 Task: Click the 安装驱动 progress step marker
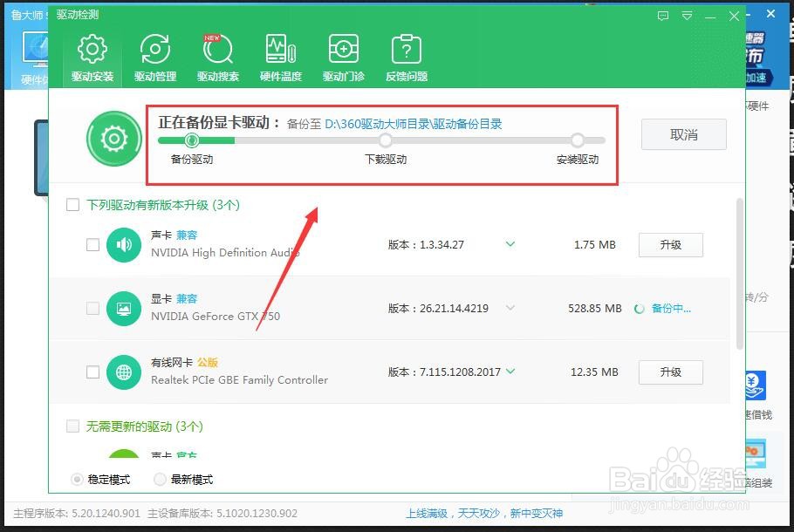[x=578, y=140]
